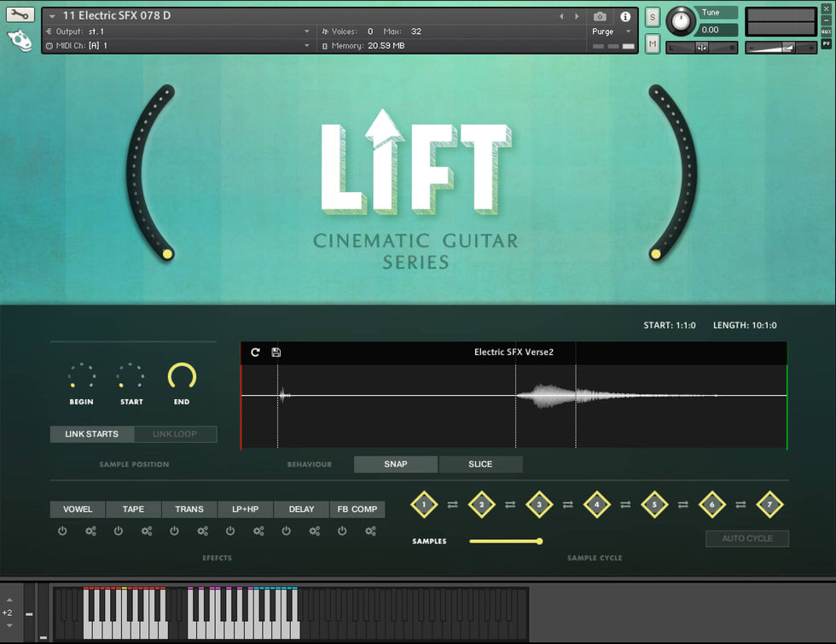This screenshot has width=836, height=644.
Task: Adjust the SAMPLES slider handle
Action: (x=539, y=541)
